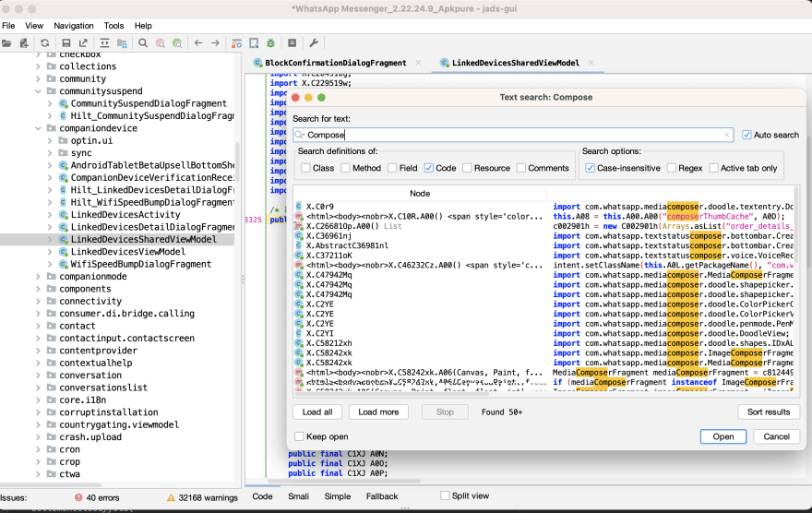Disable the Case-insensitive option
Image resolution: width=812 pixels, height=513 pixels.
[x=590, y=168]
